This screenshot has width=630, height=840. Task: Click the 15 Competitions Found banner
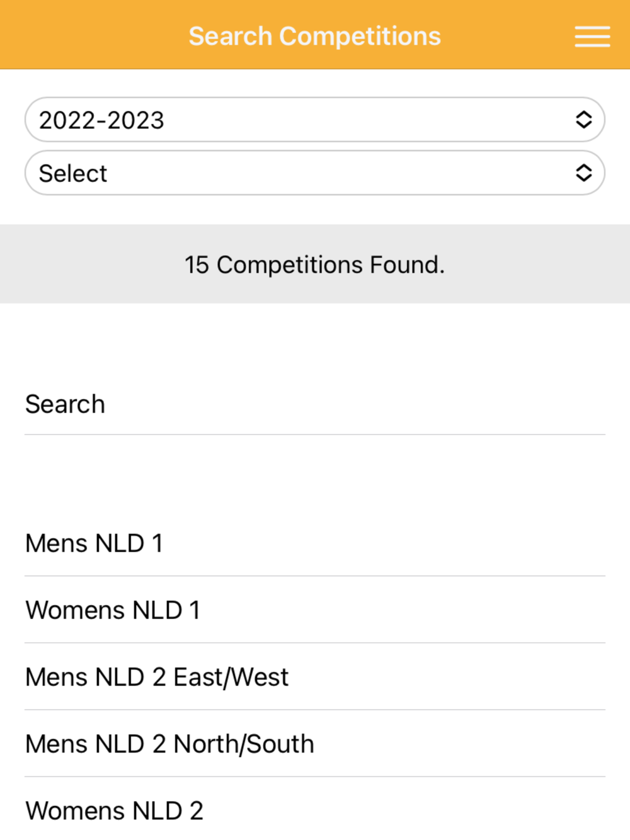pos(315,264)
